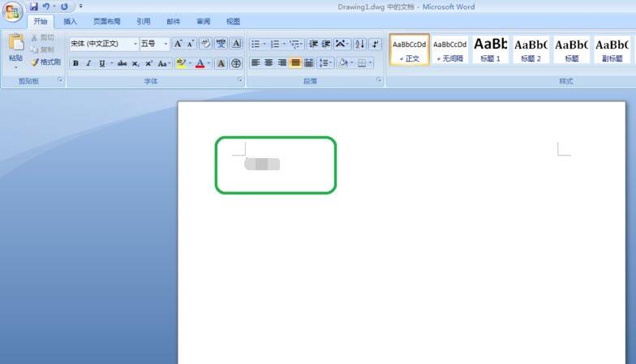This screenshot has height=364, width=636.
Task: Activate the 格式刷 format painter
Action: (45, 62)
